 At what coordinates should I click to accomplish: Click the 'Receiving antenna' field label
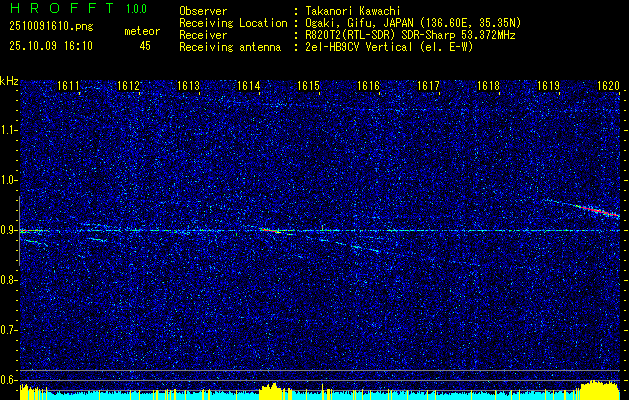[x=230, y=47]
